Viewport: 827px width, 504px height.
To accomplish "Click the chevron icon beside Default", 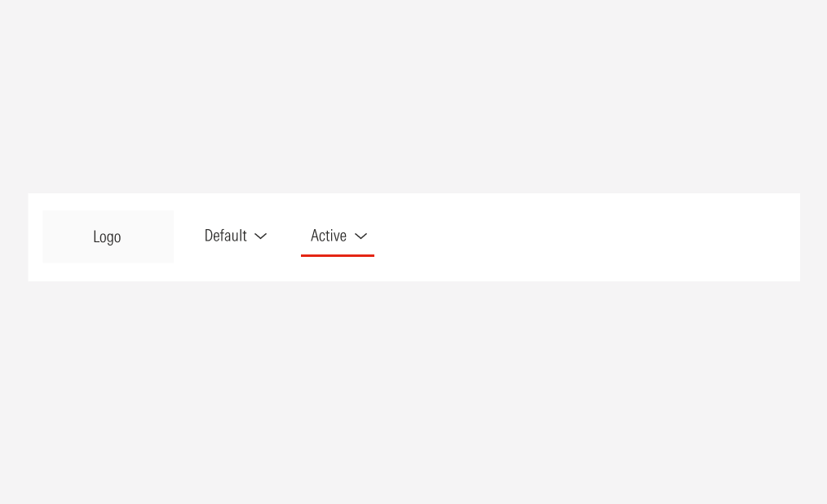I will click(x=261, y=237).
